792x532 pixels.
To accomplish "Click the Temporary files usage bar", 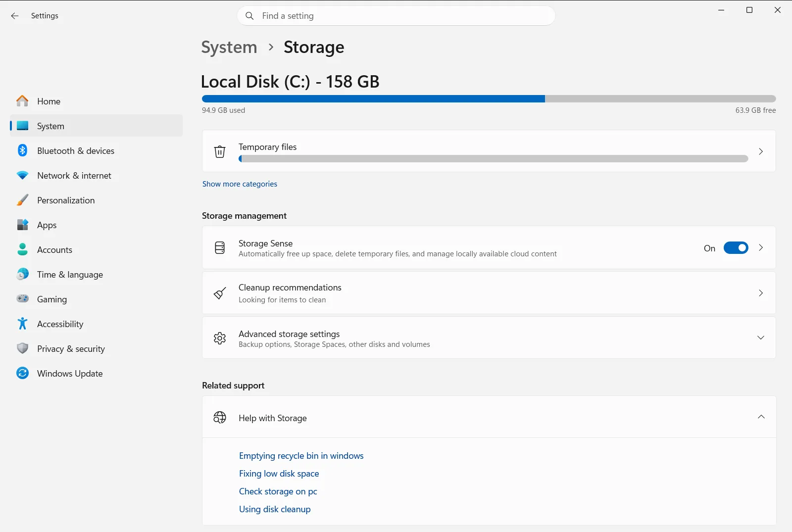I will click(493, 159).
